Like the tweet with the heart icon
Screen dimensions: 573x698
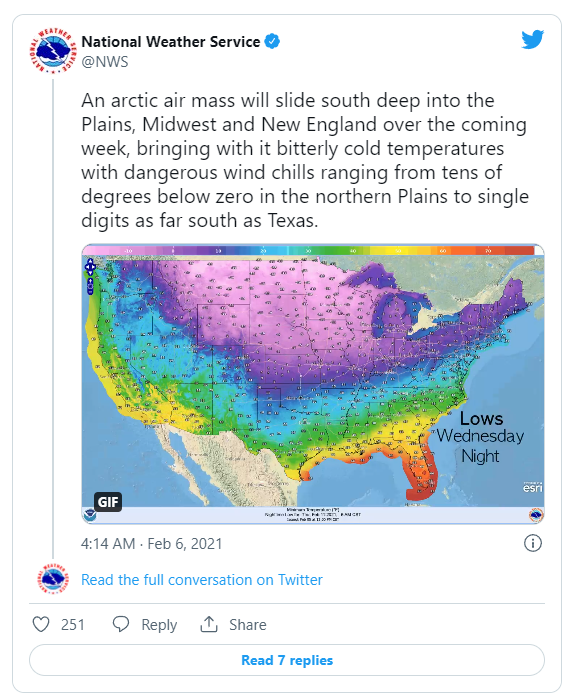pyautogui.click(x=41, y=624)
